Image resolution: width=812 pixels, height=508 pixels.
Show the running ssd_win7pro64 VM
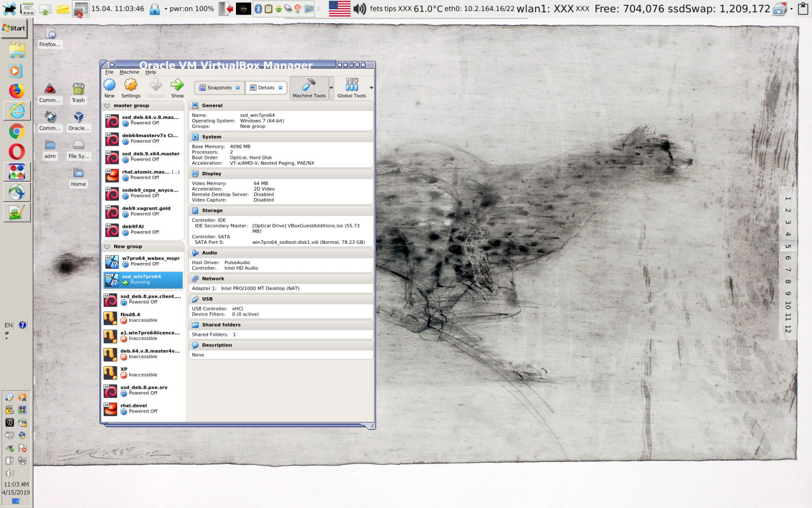(177, 86)
